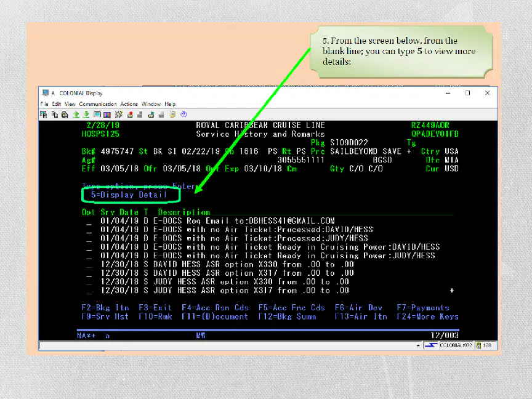Click the Exp date 03/10/18 value
The height and width of the screenshot is (399, 532).
263,169
